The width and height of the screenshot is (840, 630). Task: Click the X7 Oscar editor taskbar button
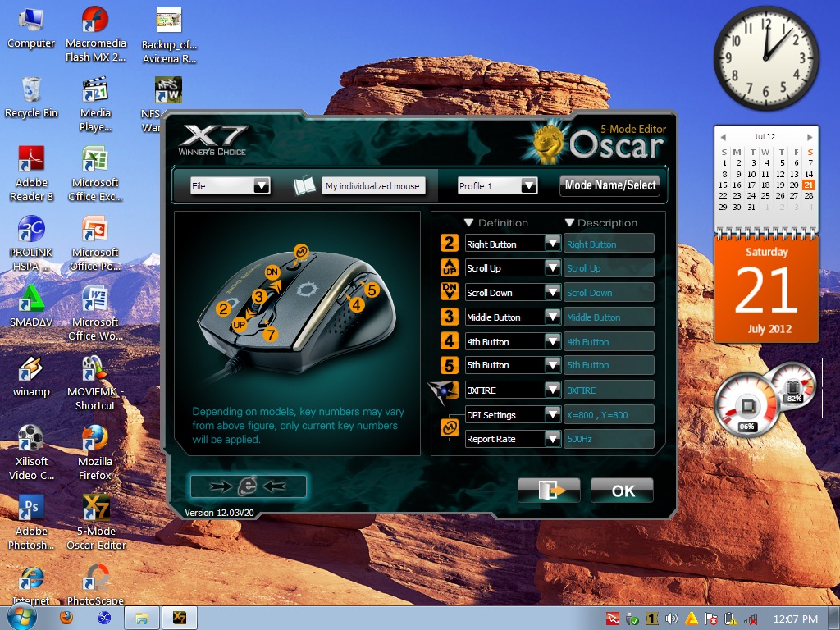(x=180, y=619)
